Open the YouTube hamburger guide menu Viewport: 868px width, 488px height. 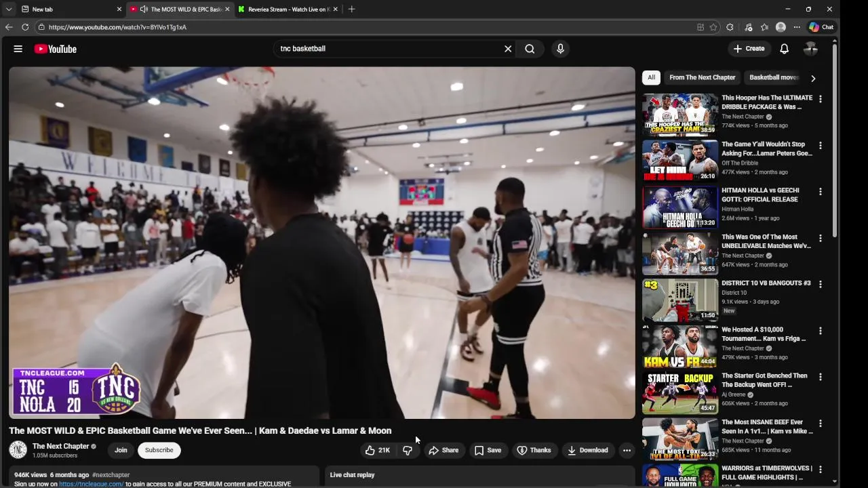(18, 49)
